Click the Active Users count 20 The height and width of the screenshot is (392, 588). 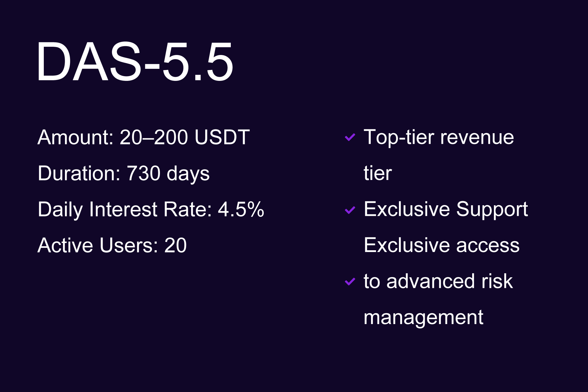175,245
